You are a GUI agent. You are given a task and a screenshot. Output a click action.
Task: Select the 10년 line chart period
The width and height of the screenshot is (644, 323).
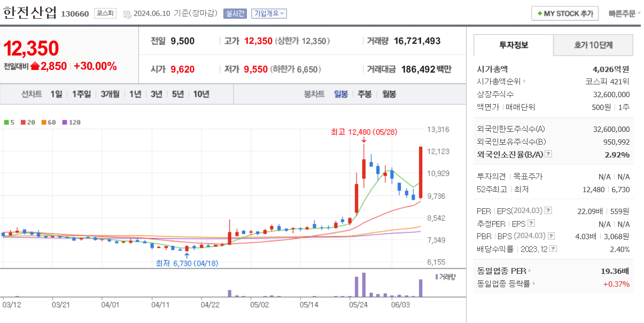click(201, 94)
